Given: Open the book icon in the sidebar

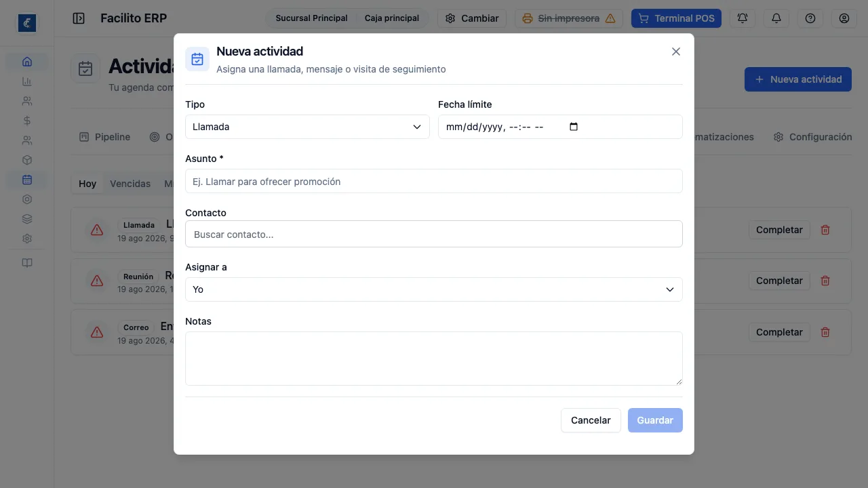Looking at the screenshot, I should (27, 263).
